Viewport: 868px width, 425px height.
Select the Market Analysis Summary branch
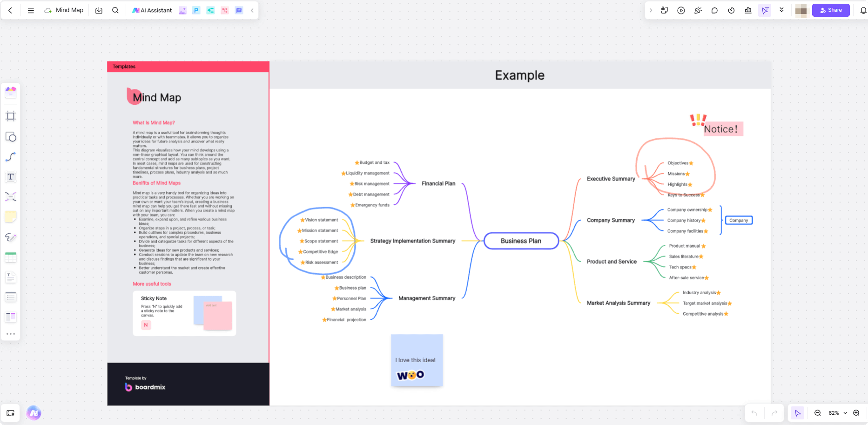[618, 303]
